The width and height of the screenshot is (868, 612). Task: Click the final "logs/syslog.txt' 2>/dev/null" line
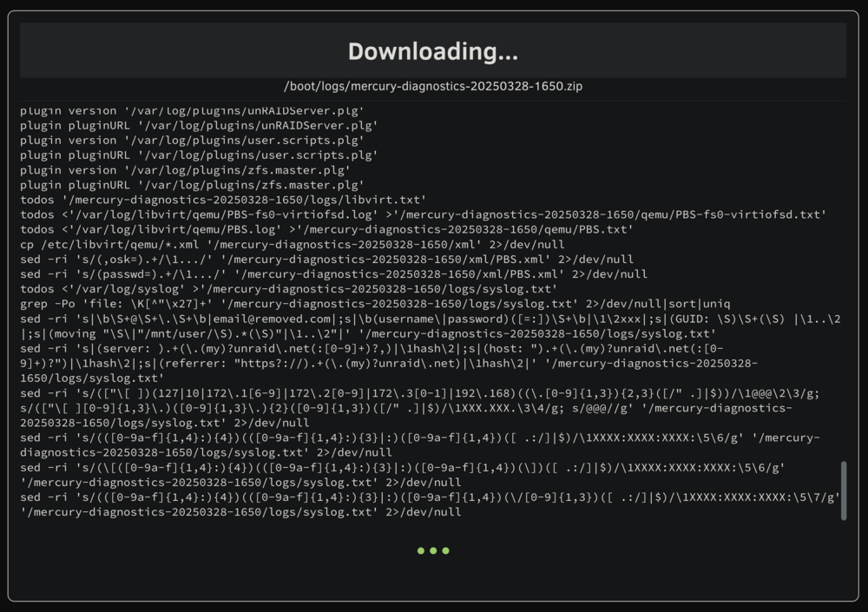pyautogui.click(x=240, y=512)
